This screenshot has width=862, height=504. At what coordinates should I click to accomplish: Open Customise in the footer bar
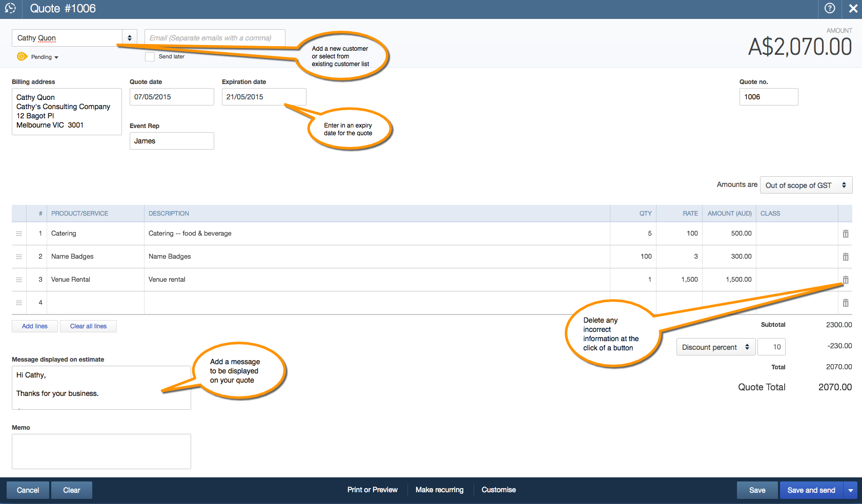point(498,490)
